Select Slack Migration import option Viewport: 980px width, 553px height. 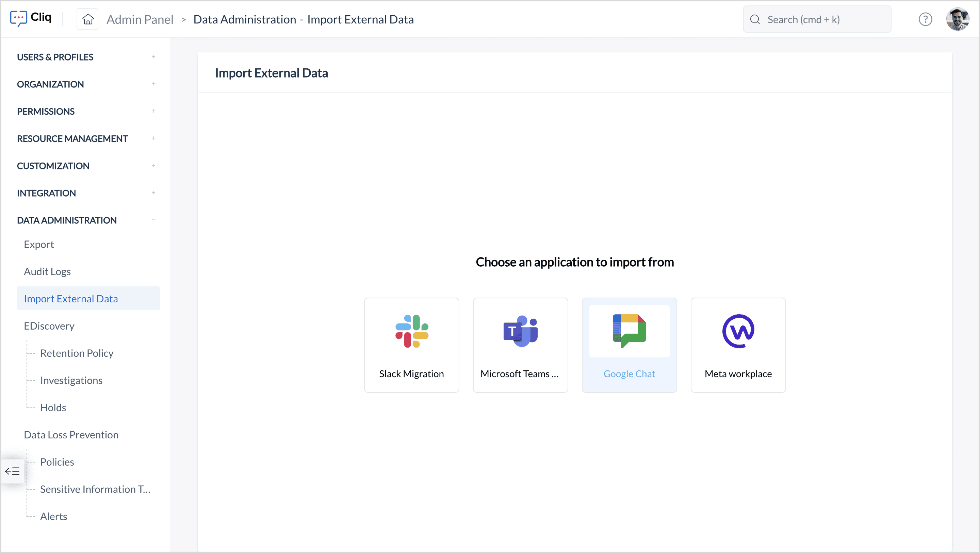(411, 345)
